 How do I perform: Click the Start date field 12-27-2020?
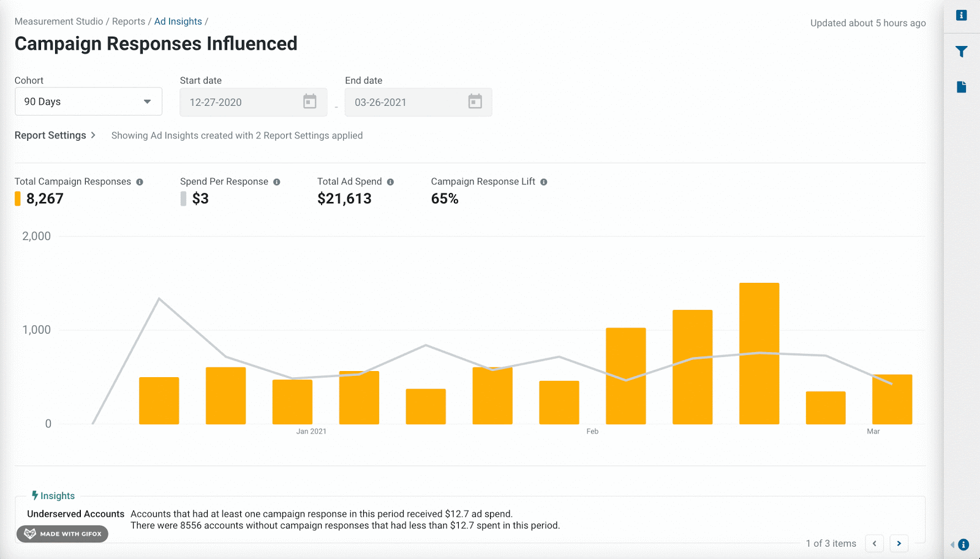point(253,102)
